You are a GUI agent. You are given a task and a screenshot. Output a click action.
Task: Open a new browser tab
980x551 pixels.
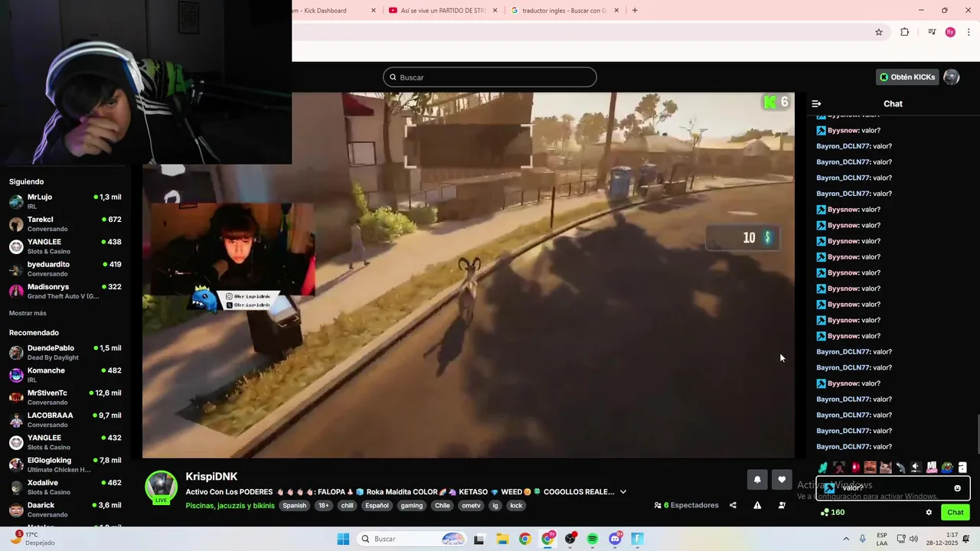[635, 10]
